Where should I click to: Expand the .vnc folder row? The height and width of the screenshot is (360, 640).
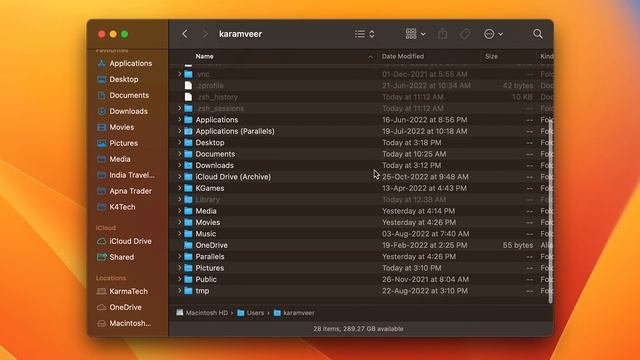[x=179, y=74]
